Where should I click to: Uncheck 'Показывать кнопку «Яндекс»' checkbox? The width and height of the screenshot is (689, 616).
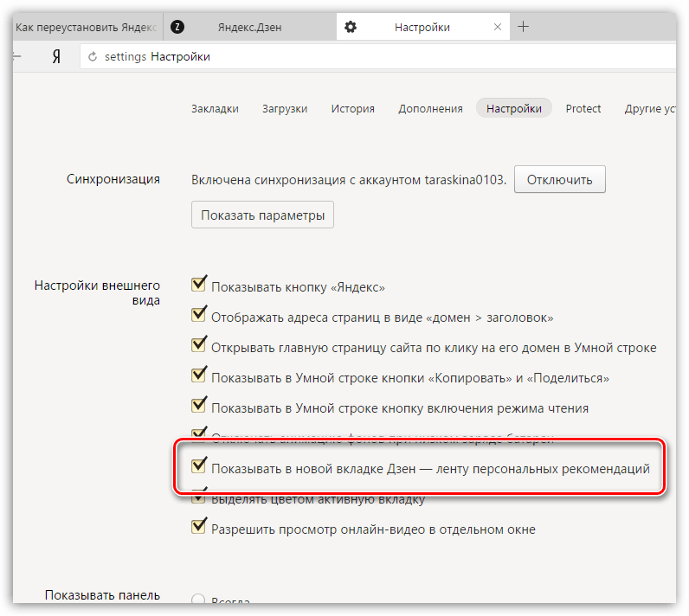(198, 284)
